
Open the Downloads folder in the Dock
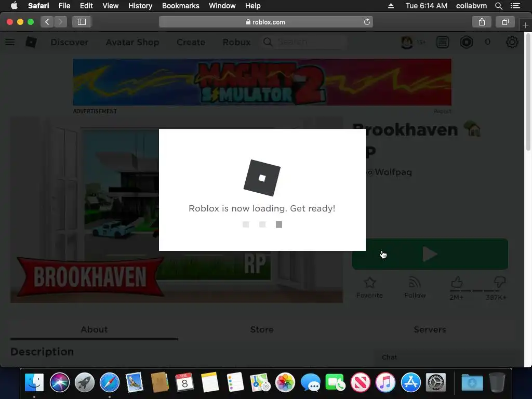472,382
